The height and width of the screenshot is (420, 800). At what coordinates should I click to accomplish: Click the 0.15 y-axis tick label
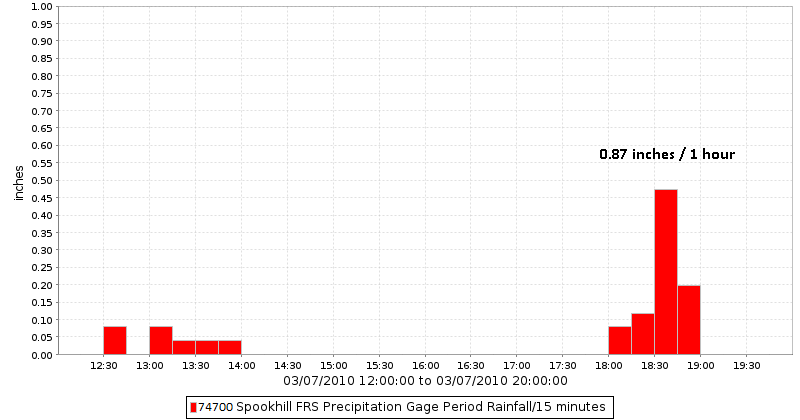pyautogui.click(x=42, y=303)
